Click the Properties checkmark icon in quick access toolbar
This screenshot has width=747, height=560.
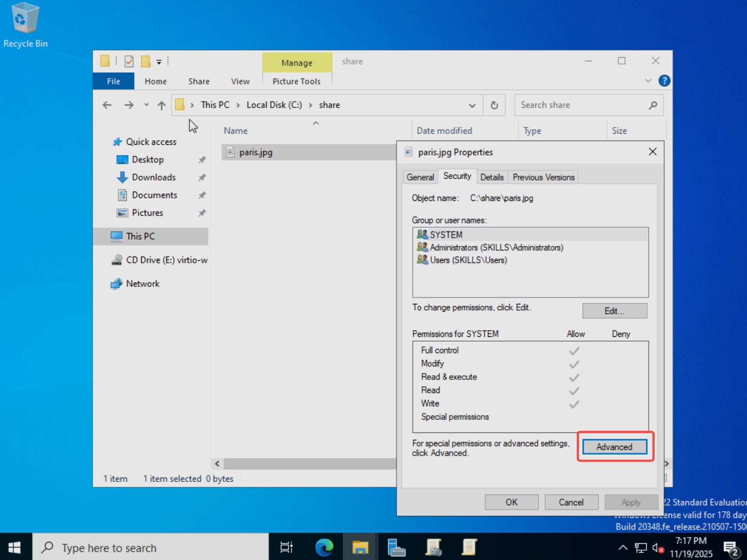point(129,61)
